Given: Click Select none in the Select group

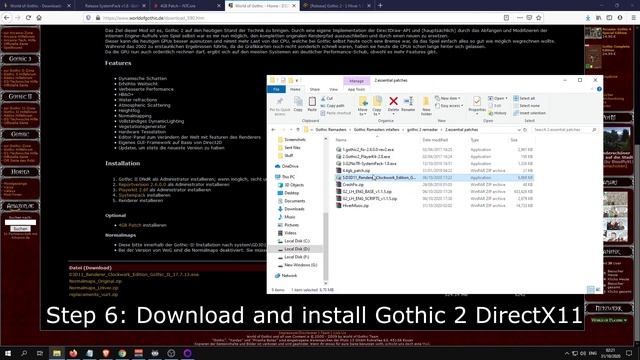Looking at the screenshot, I should pyautogui.click(x=527, y=106).
